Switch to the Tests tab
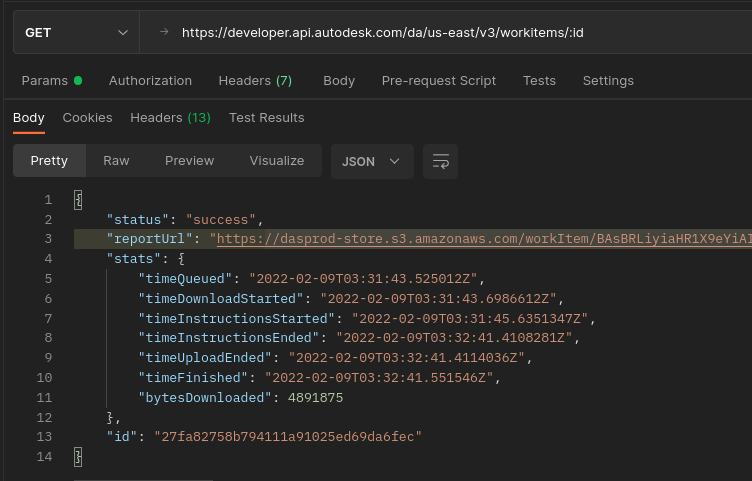 (x=539, y=81)
